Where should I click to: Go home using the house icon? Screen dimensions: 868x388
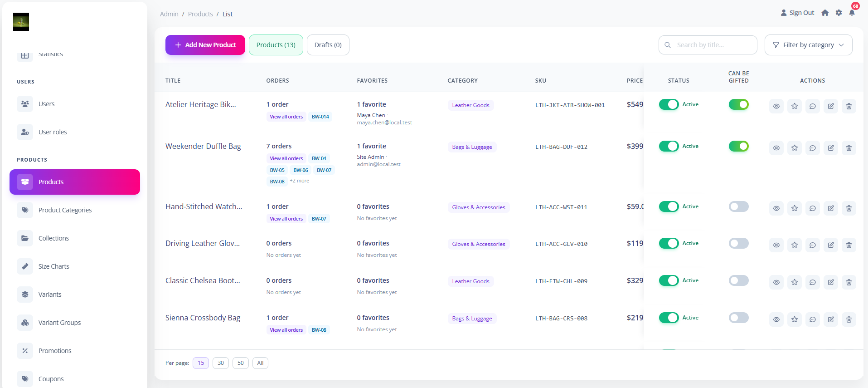point(825,13)
